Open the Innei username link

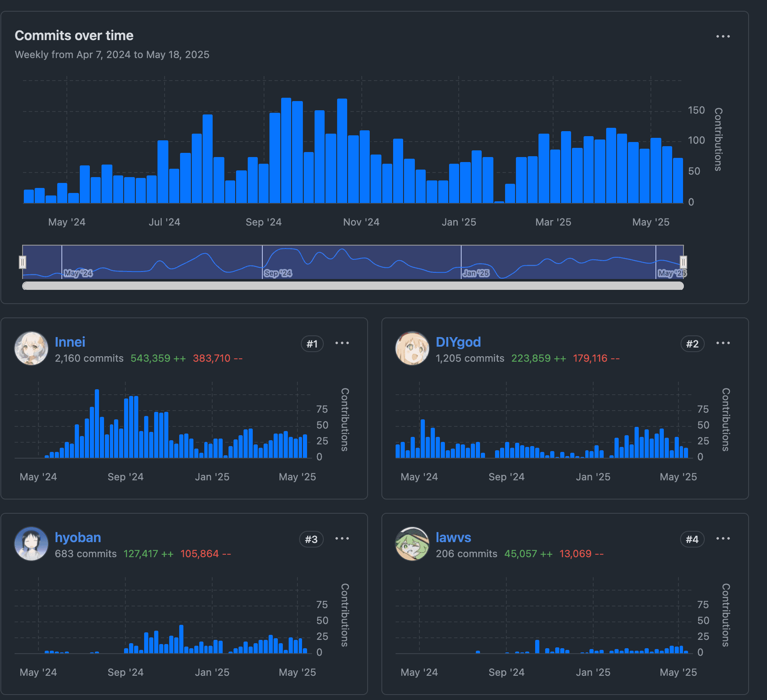(x=70, y=342)
